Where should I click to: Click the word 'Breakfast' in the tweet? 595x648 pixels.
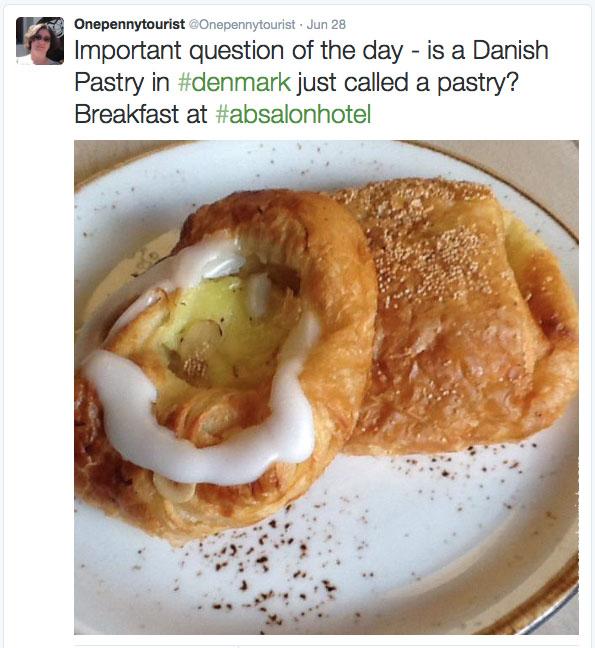[127, 114]
